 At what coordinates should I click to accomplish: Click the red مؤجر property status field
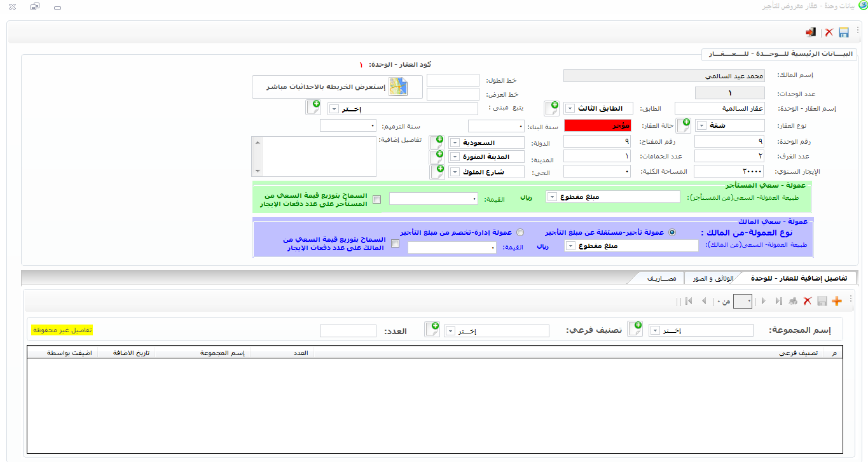click(597, 126)
